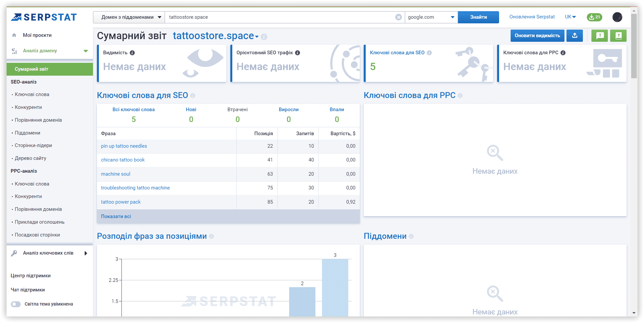This screenshot has height=323, width=644.
Task: Open Піддомени in the sidebar
Action: click(27, 133)
